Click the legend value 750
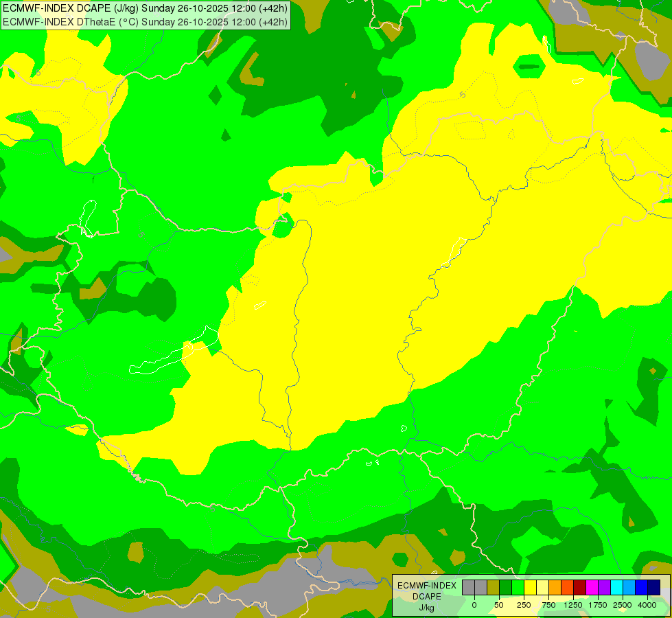The width and height of the screenshot is (672, 618). 548,605
